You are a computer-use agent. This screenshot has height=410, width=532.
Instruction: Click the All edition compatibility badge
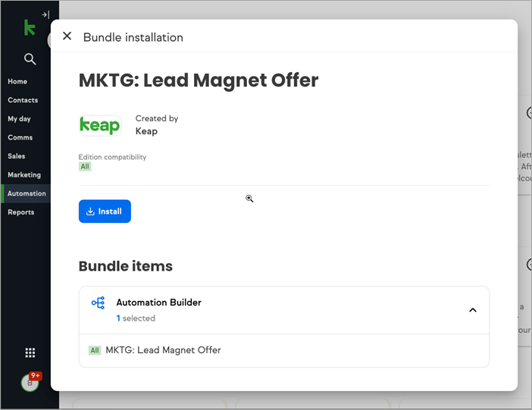tap(85, 167)
